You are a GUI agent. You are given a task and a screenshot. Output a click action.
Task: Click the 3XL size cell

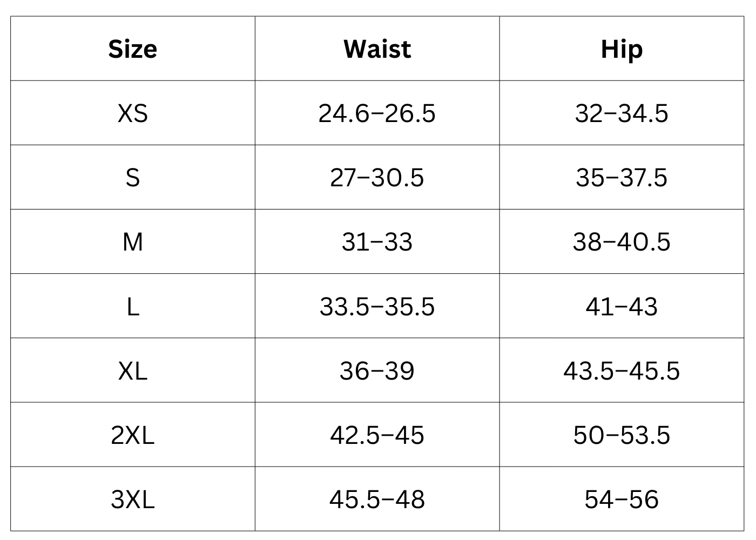(133, 499)
